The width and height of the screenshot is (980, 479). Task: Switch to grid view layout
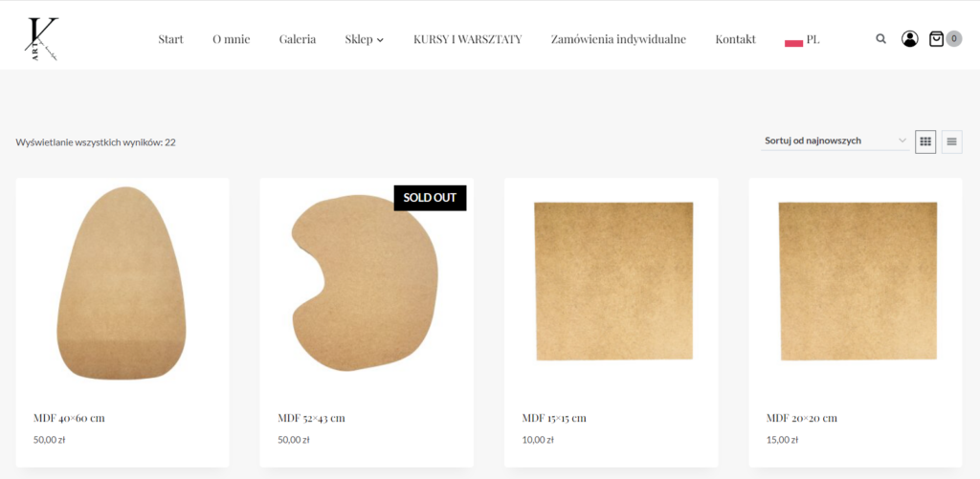[925, 142]
